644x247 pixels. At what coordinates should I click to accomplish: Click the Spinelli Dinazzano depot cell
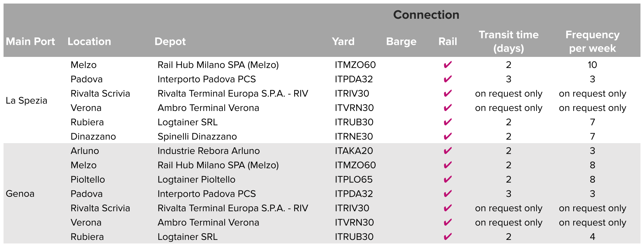tap(197, 137)
